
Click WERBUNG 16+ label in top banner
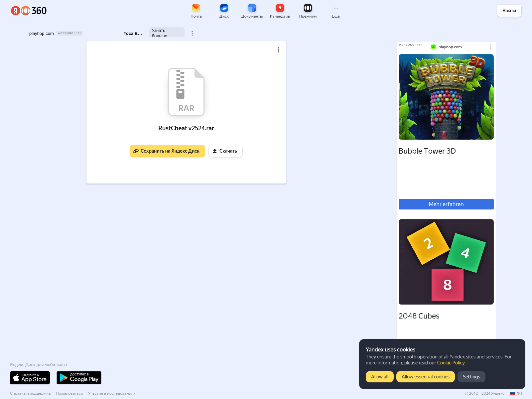[69, 33]
